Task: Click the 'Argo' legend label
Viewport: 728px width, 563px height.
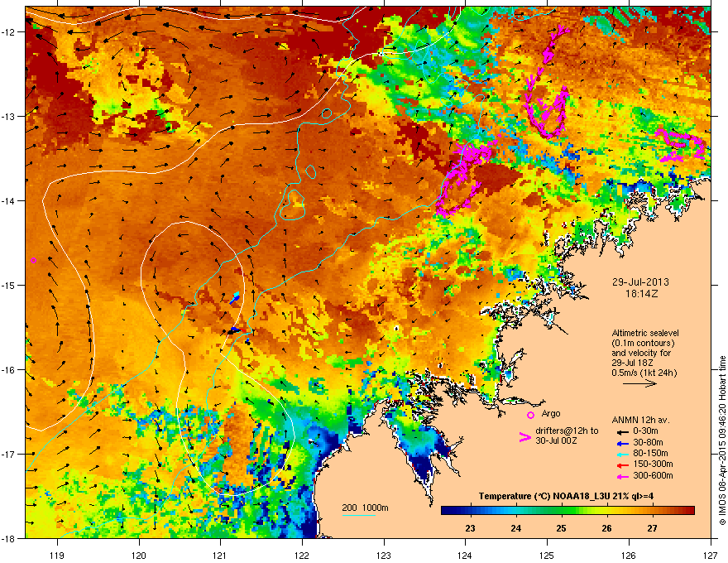Action: pyautogui.click(x=551, y=413)
